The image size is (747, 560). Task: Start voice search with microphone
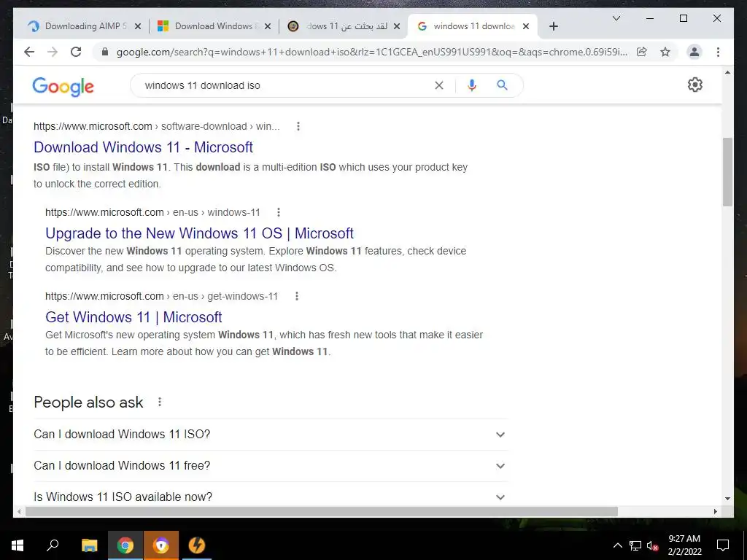coord(472,85)
